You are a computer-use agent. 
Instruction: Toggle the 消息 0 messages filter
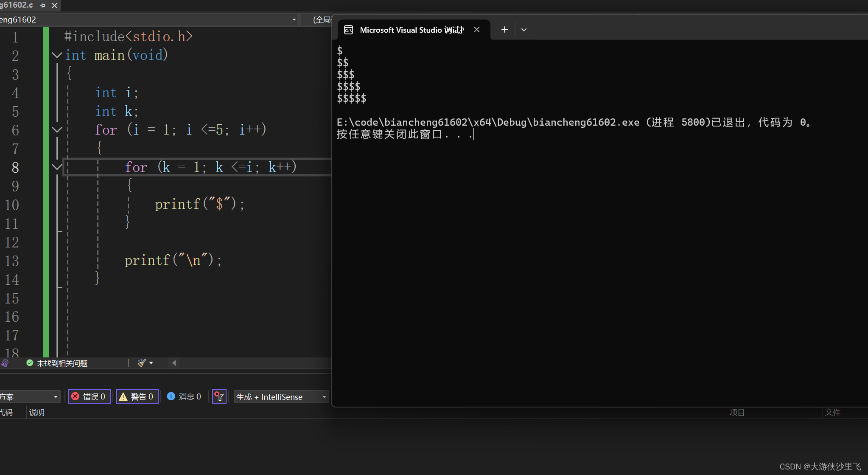point(184,396)
